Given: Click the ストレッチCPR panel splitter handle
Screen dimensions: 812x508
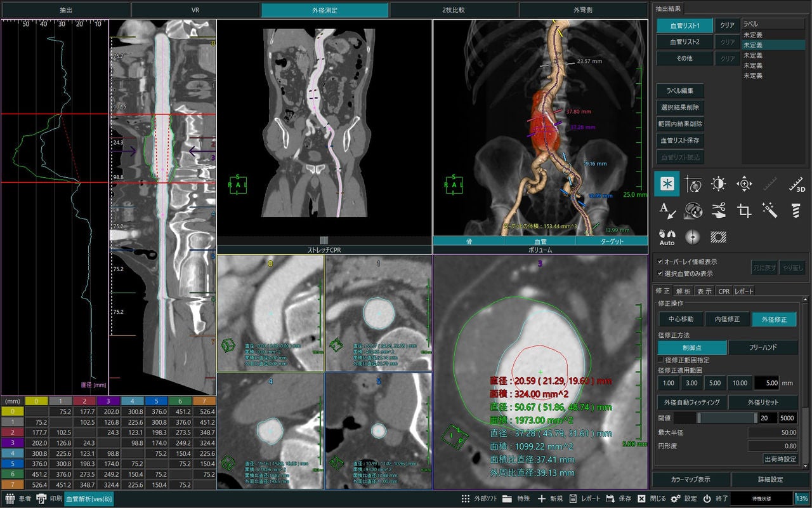Looking at the screenshot, I should (324, 241).
